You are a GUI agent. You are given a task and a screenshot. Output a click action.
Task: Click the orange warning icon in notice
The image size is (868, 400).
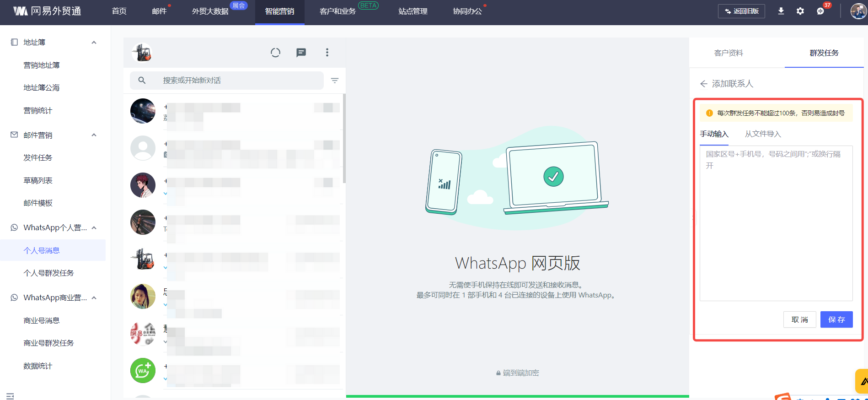click(709, 113)
